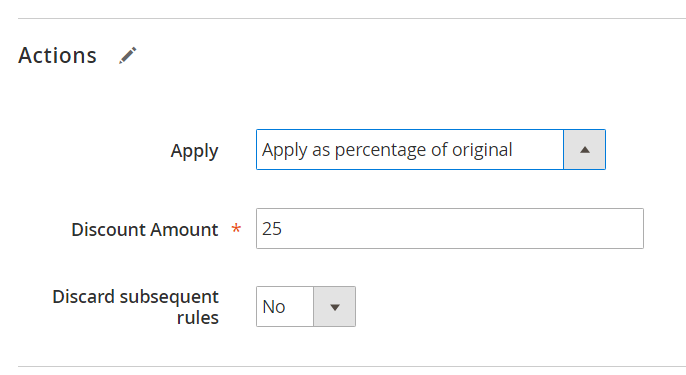Click 'Apply as percentage of original' text

pyautogui.click(x=387, y=150)
